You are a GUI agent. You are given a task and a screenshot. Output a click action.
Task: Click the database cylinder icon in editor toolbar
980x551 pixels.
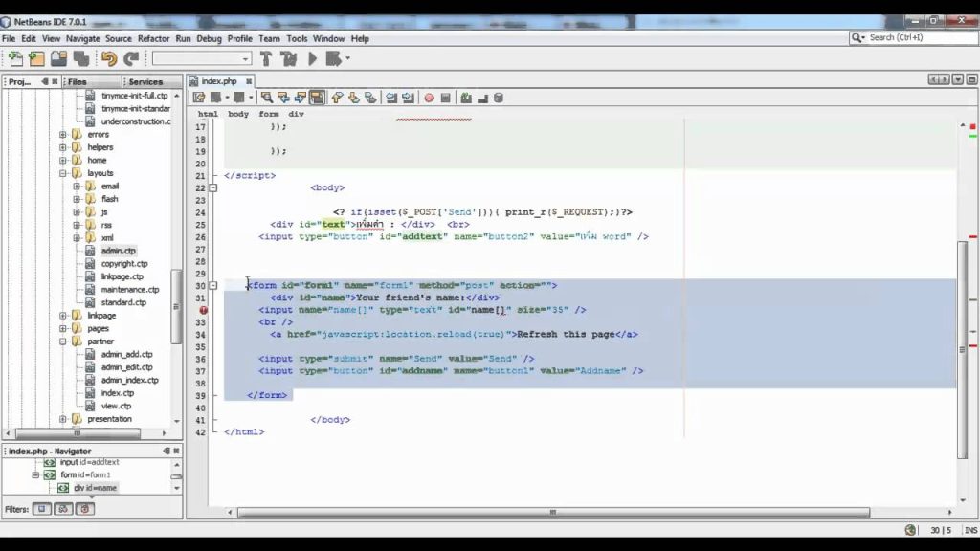click(499, 98)
